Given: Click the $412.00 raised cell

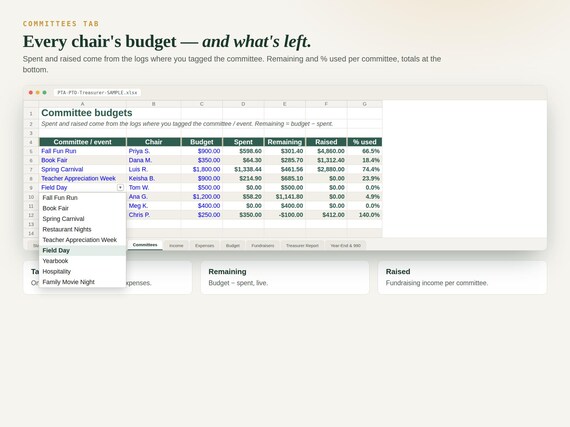Looking at the screenshot, I should coord(326,215).
